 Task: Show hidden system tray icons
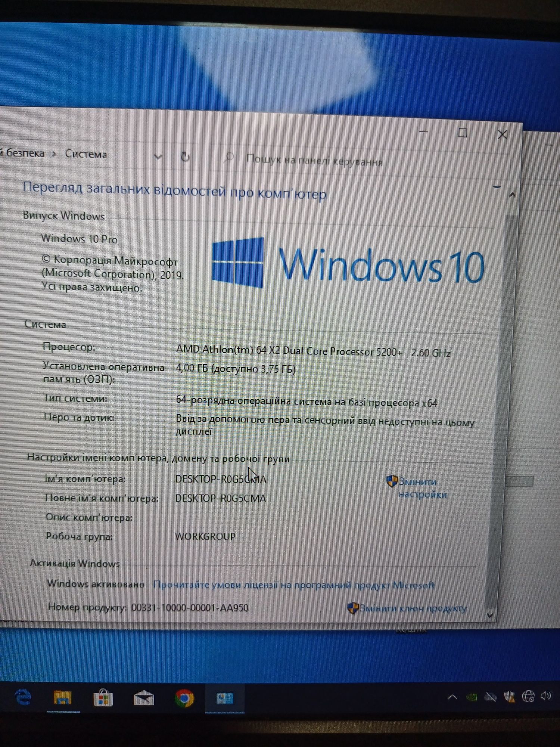(452, 697)
